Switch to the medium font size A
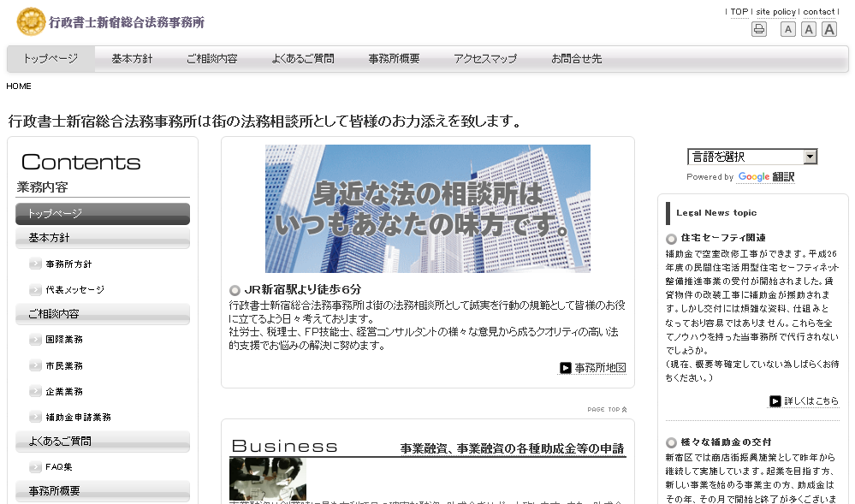This screenshot has width=855, height=504. point(808,28)
